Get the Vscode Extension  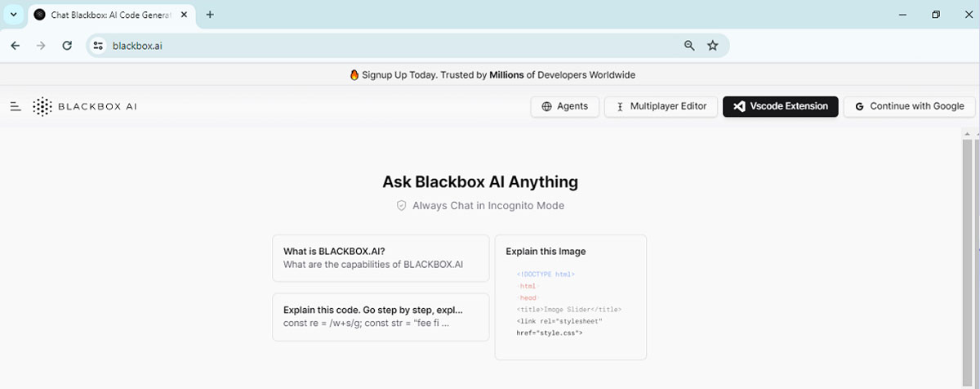pyautogui.click(x=780, y=106)
